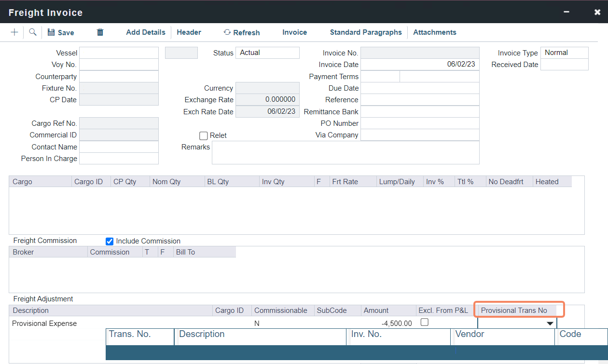
Task: View invoice Attachments
Action: coord(434,32)
